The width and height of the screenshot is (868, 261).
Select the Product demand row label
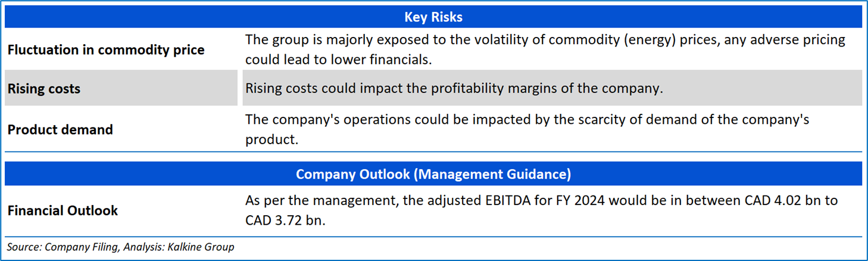click(60, 129)
